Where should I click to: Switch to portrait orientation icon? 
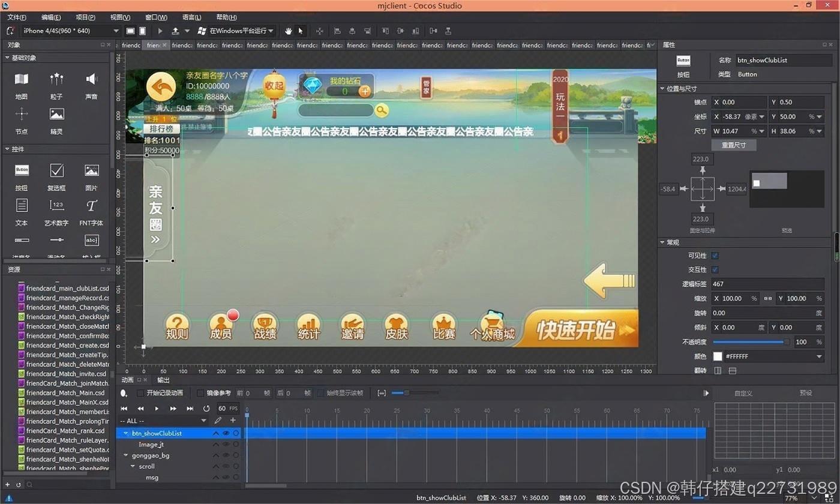pyautogui.click(x=142, y=31)
